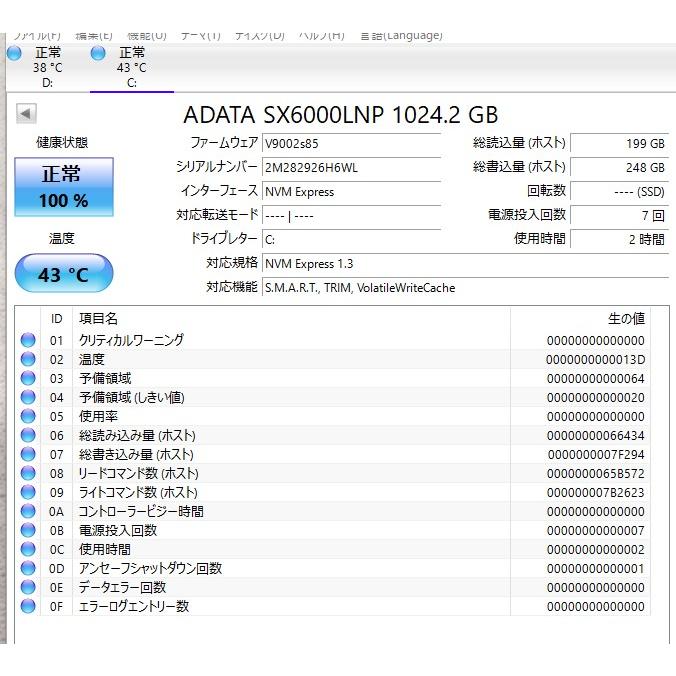The image size is (676, 676).
Task: Click the 健康状態 label
Action: tap(62, 142)
